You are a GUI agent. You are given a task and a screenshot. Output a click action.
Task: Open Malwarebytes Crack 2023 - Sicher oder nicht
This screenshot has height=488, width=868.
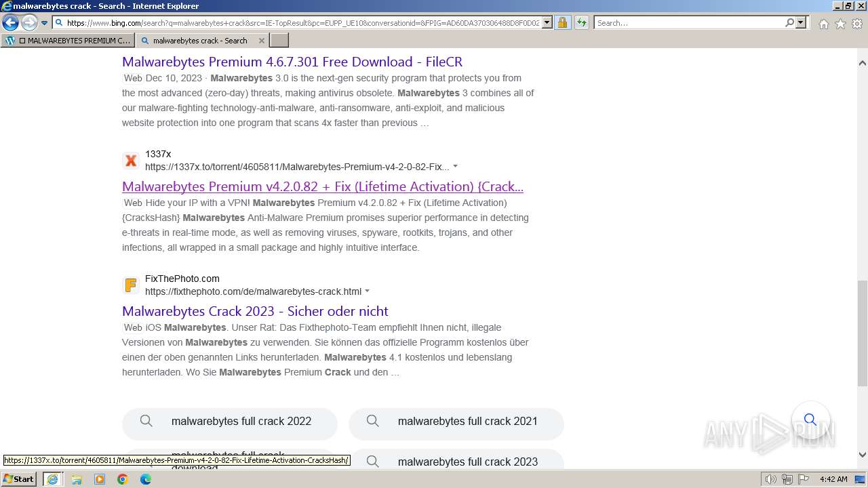tap(255, 311)
